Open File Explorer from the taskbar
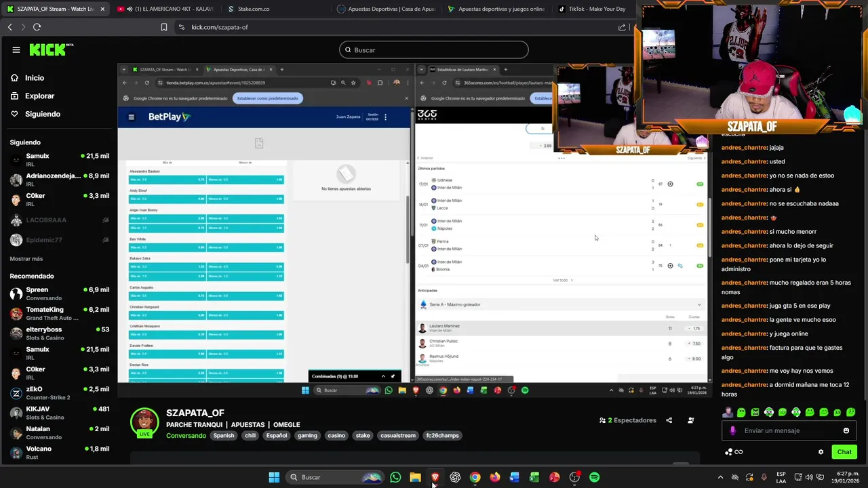 point(415,477)
